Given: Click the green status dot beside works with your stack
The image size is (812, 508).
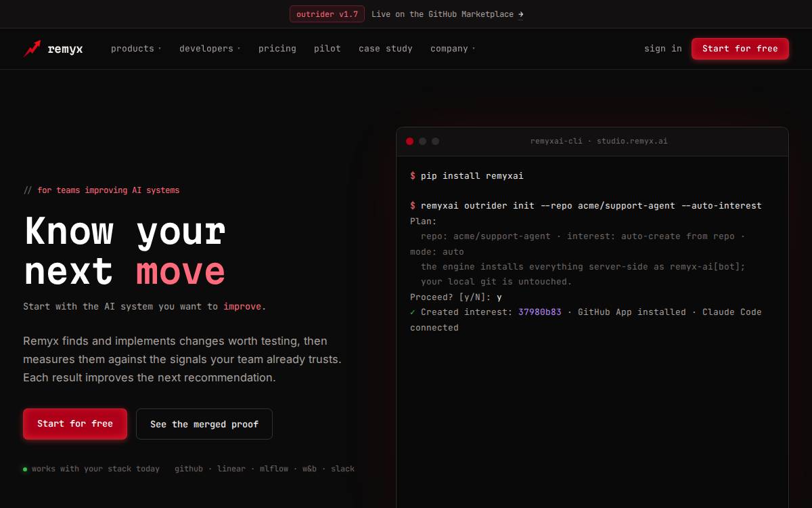Looking at the screenshot, I should (25, 469).
